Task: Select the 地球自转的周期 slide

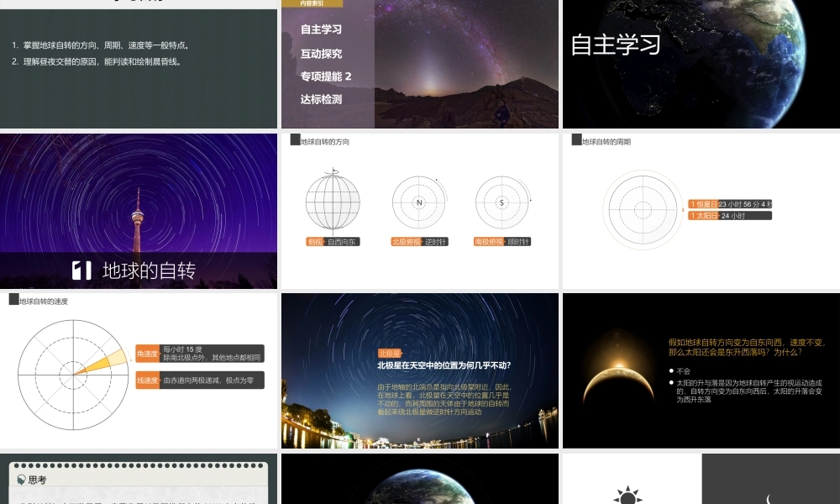Action: coord(701,211)
